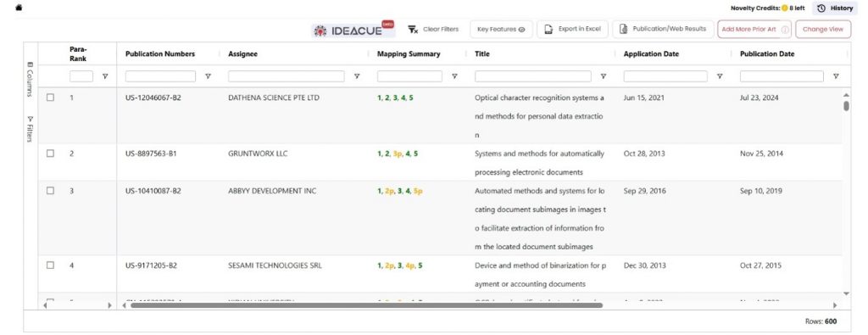Click the vertical scrollbar thumb
This screenshot has height=335, width=868.
pyautogui.click(x=846, y=106)
